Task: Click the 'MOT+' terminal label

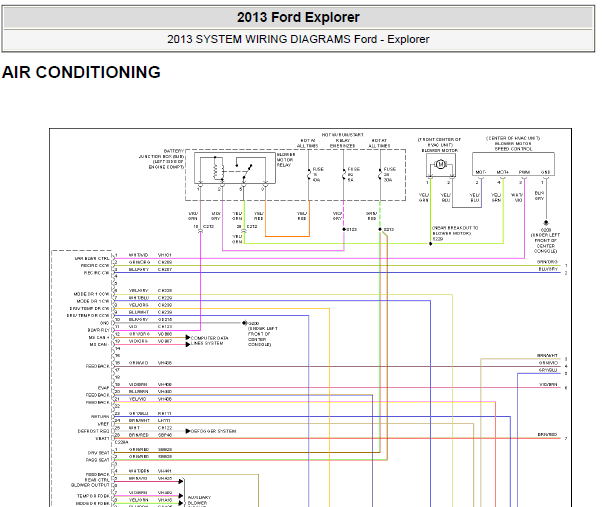Action: pyautogui.click(x=502, y=172)
